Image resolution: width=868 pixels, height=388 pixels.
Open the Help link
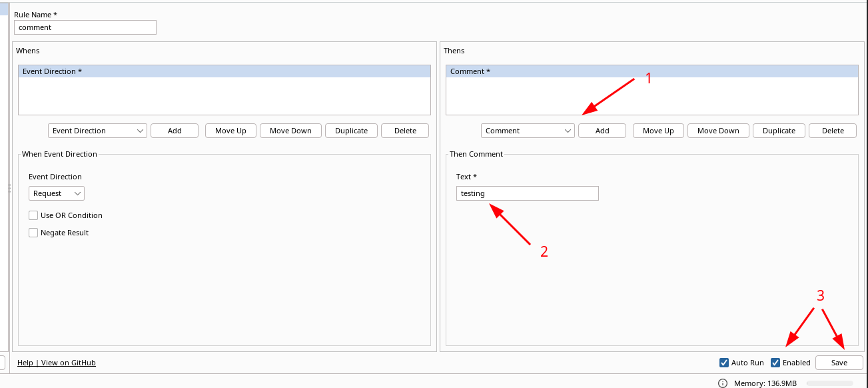(x=25, y=363)
